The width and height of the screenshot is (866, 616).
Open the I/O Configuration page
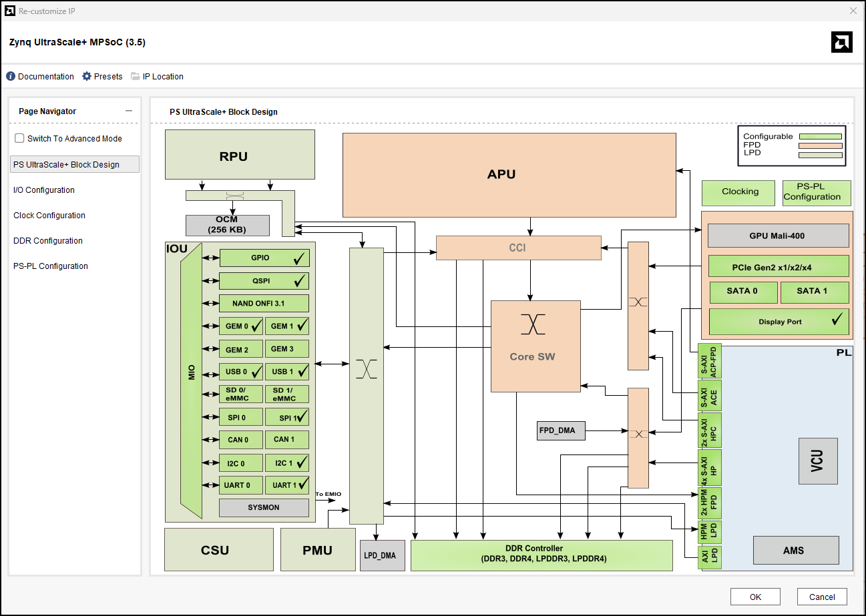point(44,190)
